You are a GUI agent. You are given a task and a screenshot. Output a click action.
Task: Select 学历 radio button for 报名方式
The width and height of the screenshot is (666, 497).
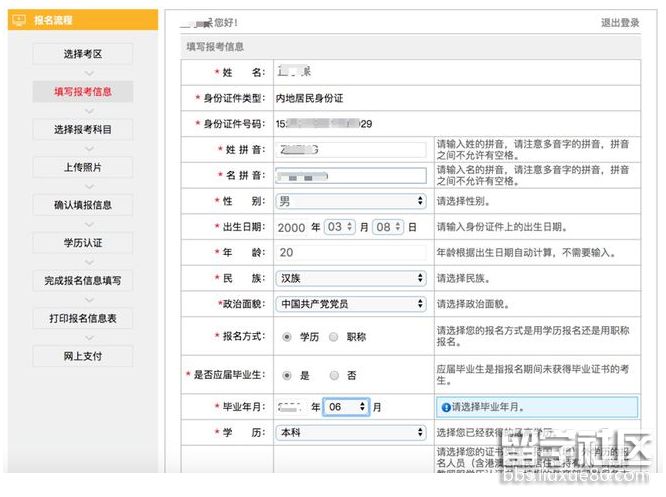[x=287, y=337]
